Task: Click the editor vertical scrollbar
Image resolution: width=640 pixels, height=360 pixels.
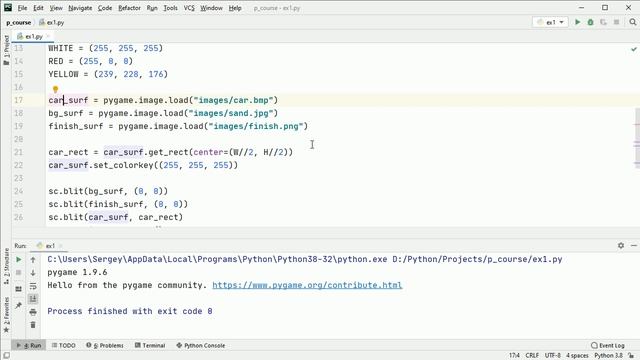Action: pos(637,139)
